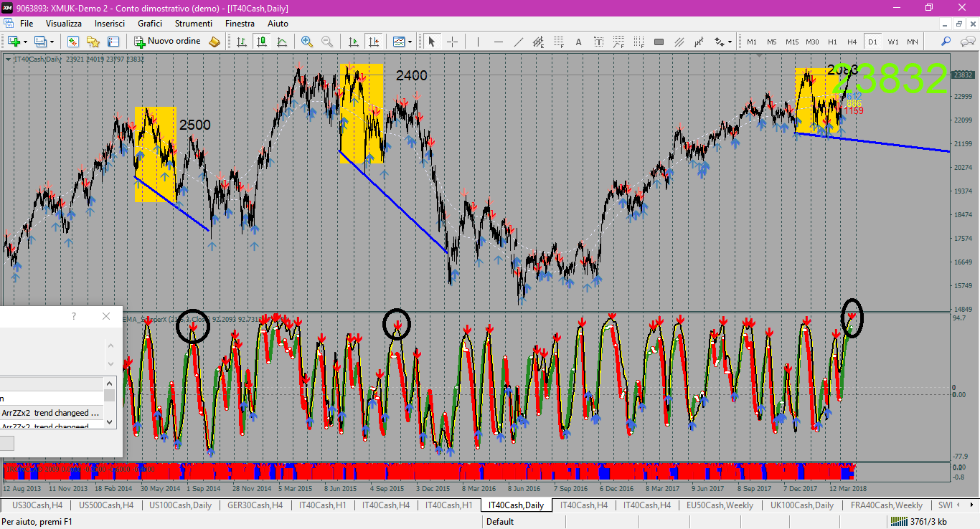Click help question mark in alert dialog
This screenshot has height=529, width=980.
click(73, 316)
